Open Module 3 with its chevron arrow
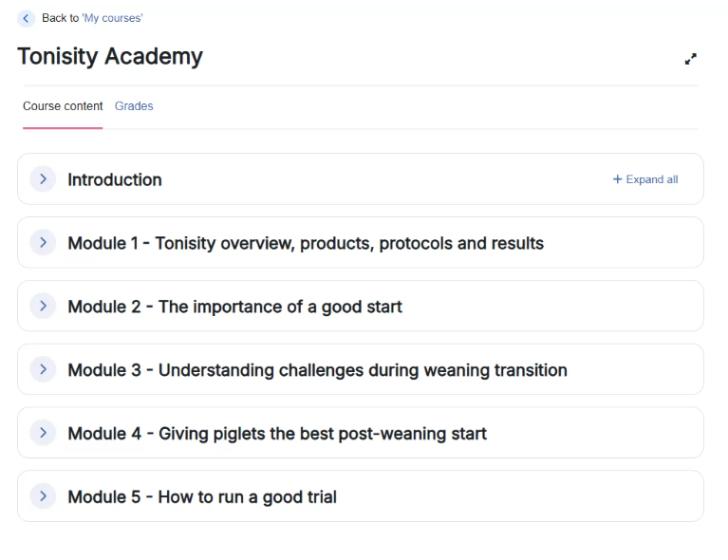 tap(43, 369)
